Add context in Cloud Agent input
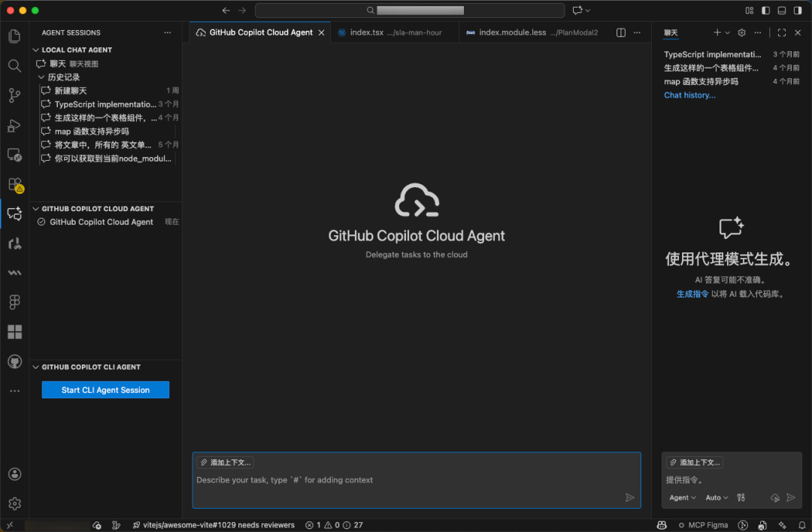The width and height of the screenshot is (812, 532). (x=226, y=463)
